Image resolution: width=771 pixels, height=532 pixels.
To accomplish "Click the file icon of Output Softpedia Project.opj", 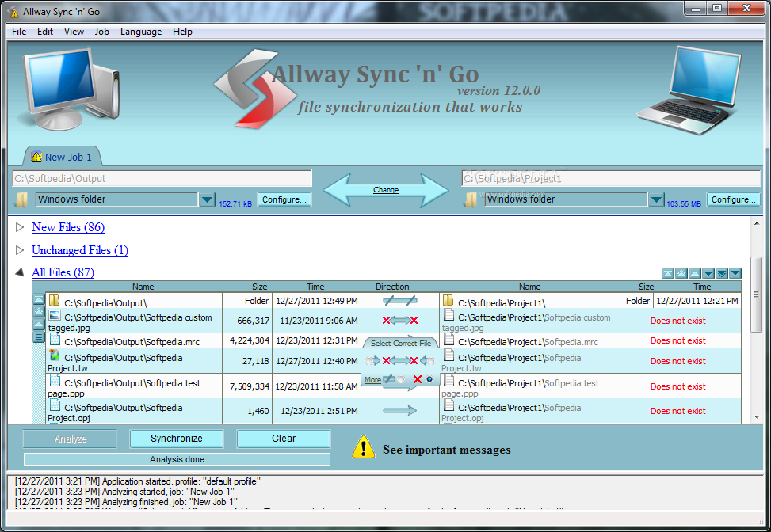I will pyautogui.click(x=55, y=405).
